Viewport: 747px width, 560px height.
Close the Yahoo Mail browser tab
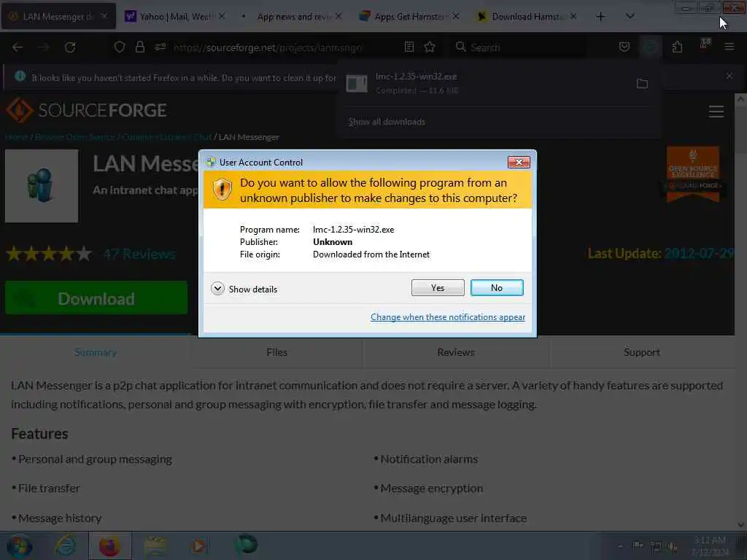[222, 16]
